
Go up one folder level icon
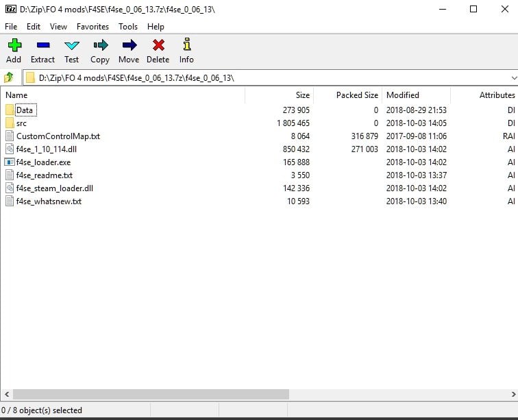coord(9,77)
